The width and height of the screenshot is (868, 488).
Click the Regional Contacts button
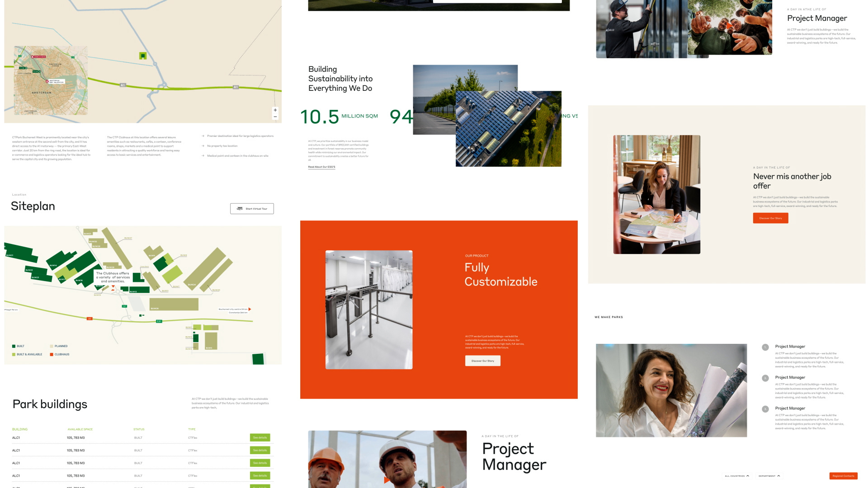[844, 476]
